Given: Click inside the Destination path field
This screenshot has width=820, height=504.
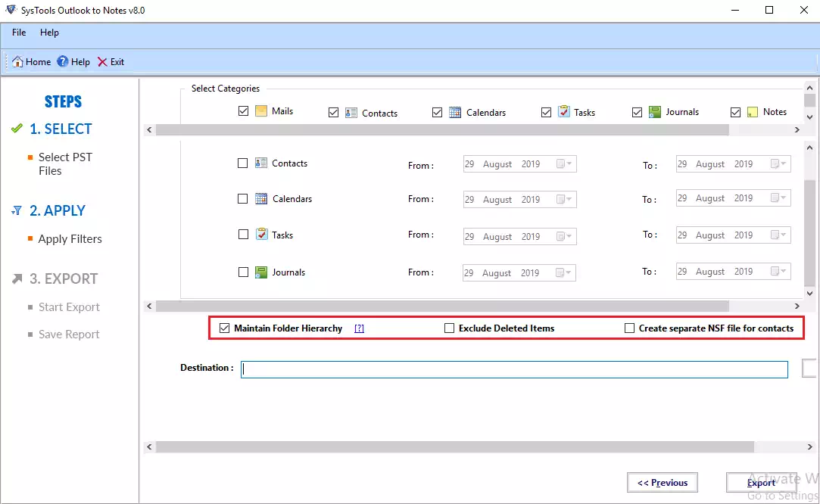Looking at the screenshot, I should [x=514, y=369].
